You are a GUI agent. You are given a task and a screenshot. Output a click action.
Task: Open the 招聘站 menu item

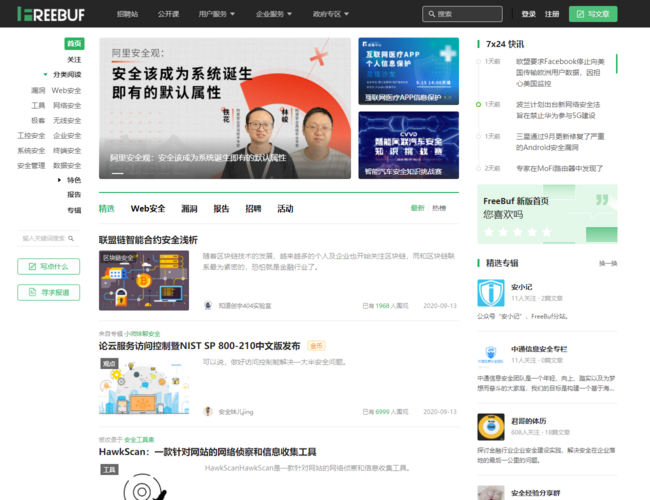tap(127, 14)
